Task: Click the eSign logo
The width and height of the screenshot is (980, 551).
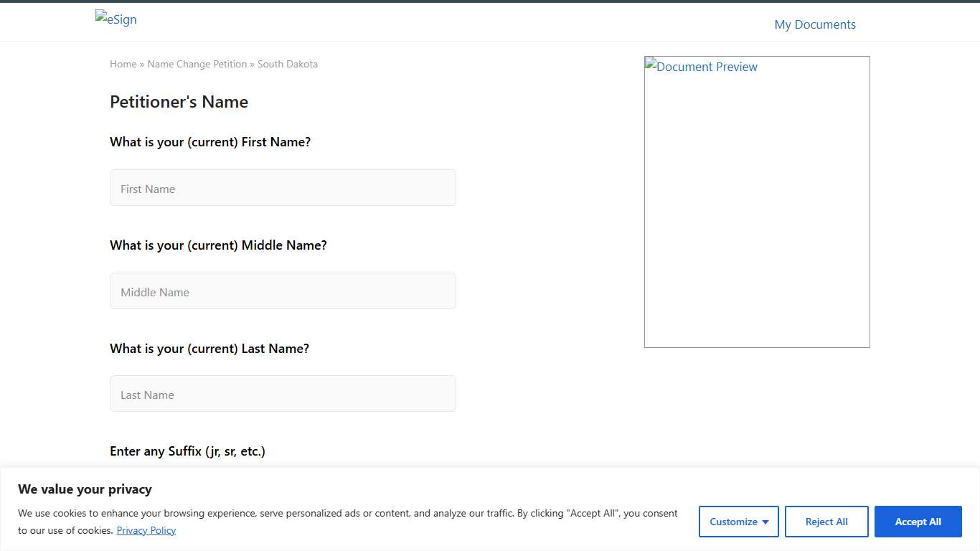Action: click(x=116, y=19)
